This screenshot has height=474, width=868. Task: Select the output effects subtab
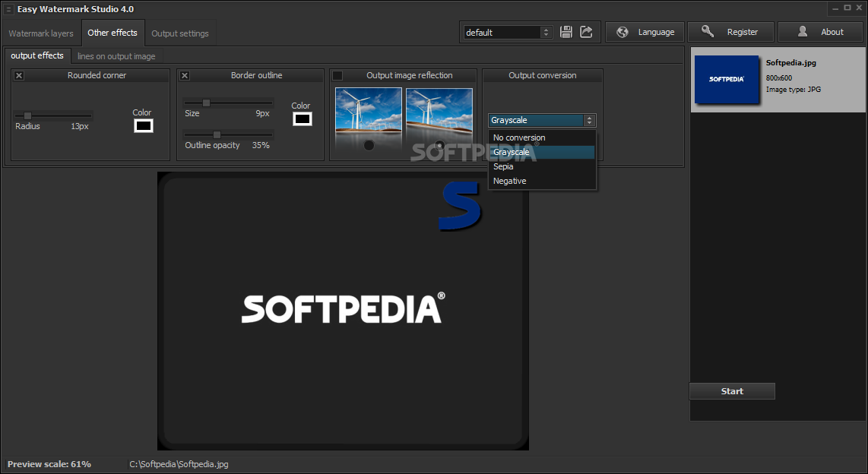(37, 55)
